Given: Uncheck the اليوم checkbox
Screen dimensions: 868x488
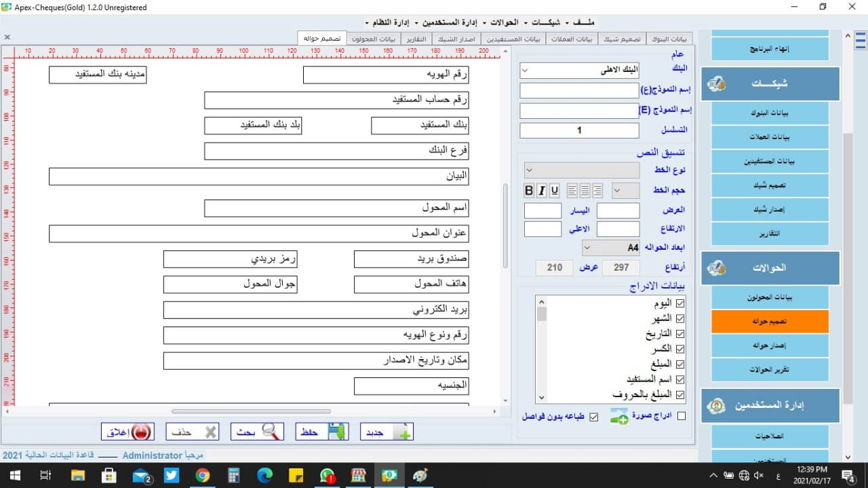Looking at the screenshot, I should (x=680, y=303).
